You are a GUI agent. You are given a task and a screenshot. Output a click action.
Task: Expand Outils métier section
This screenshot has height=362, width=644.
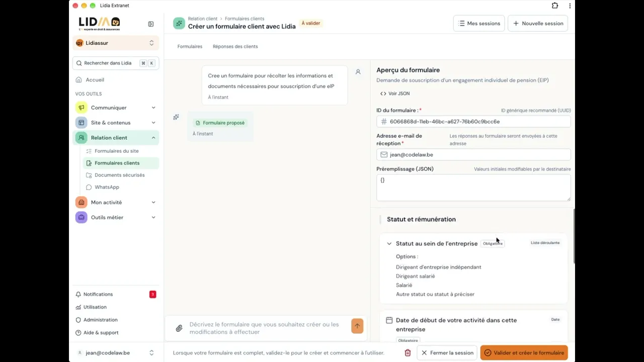click(153, 217)
